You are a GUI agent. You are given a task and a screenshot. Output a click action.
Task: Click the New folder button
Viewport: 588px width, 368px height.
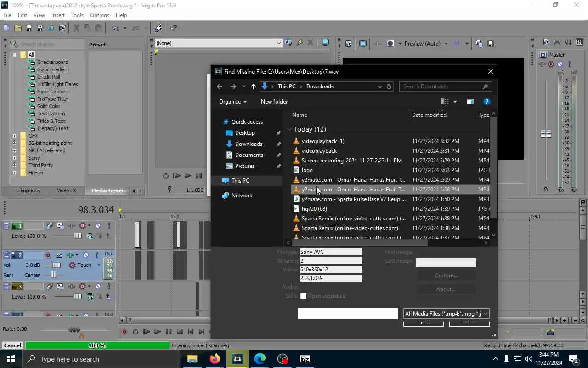coord(274,102)
